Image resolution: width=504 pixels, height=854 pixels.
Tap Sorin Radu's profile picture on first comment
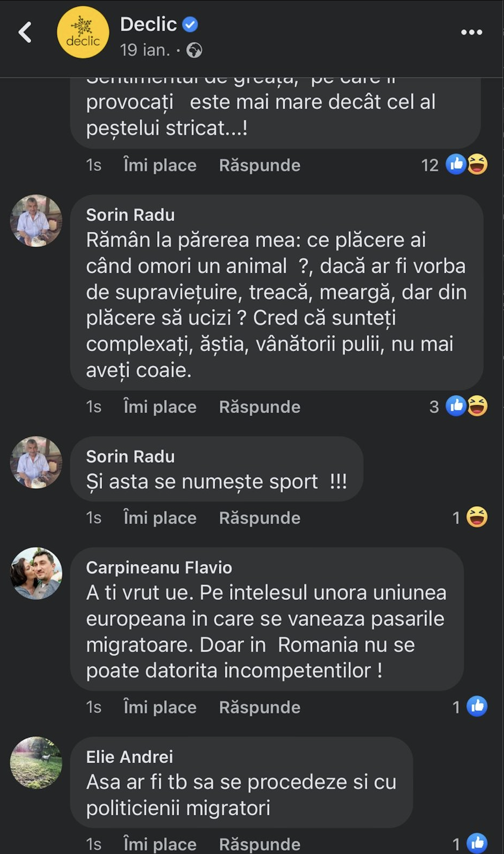[x=36, y=221]
